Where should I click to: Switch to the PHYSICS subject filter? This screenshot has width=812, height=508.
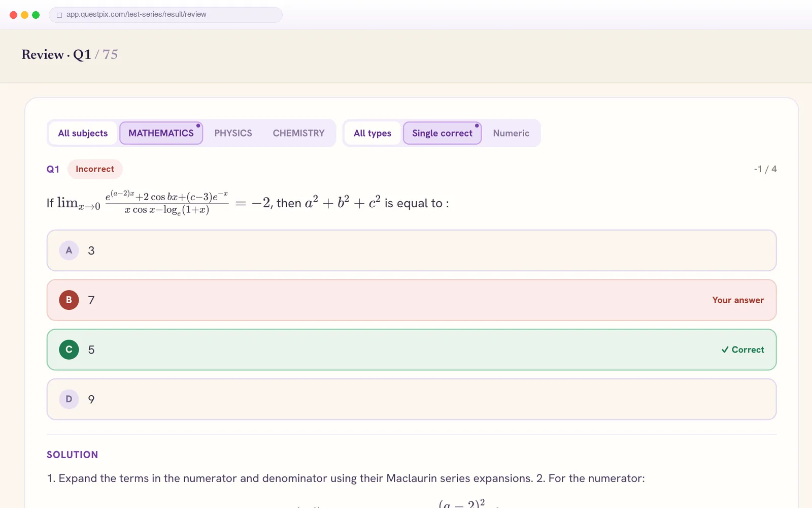pyautogui.click(x=233, y=133)
